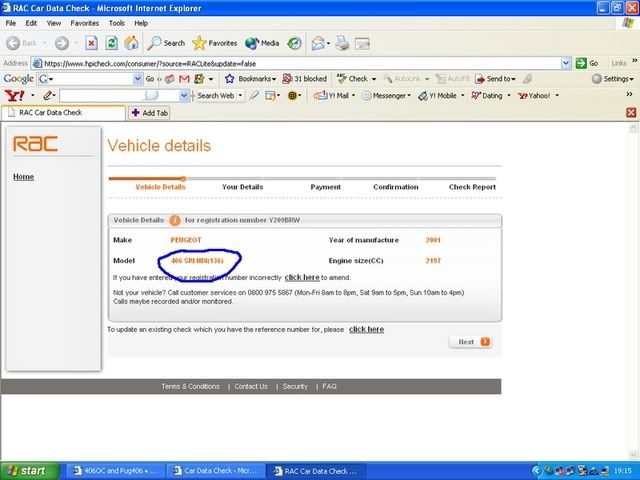The width and height of the screenshot is (640, 480).
Task: Click the Yahoo toolbar highlighter icon
Action: coord(254,96)
